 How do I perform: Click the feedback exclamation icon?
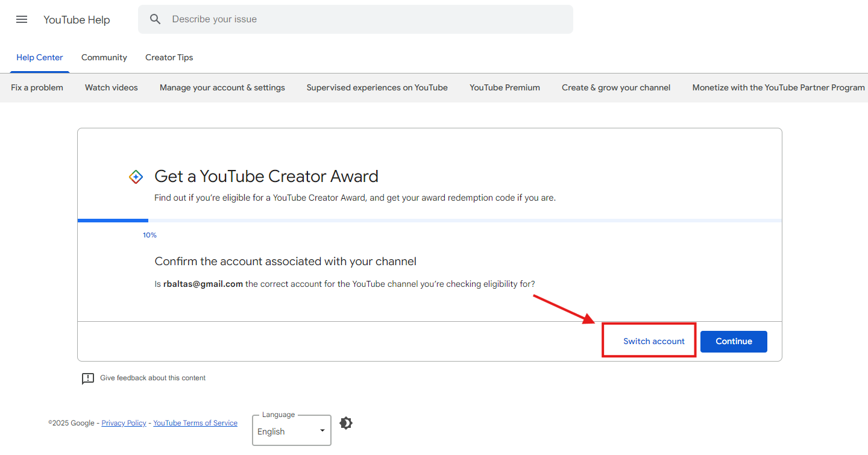(x=88, y=378)
